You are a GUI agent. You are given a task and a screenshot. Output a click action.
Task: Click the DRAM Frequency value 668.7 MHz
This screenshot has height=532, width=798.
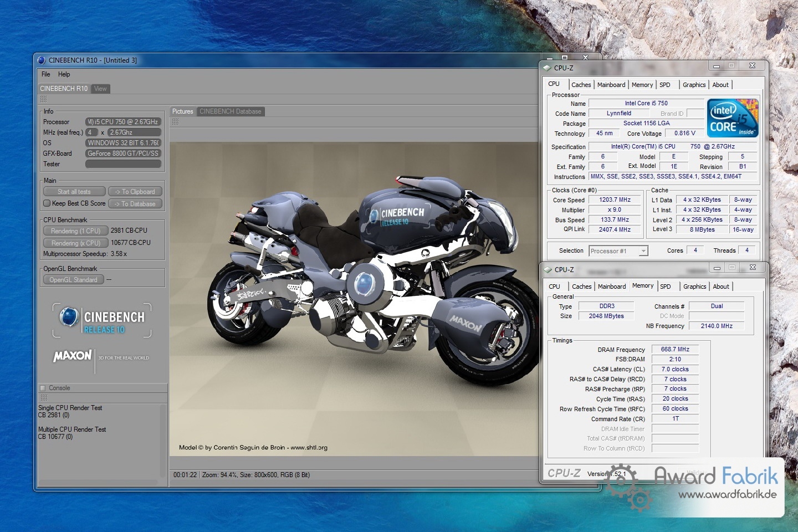coord(675,350)
